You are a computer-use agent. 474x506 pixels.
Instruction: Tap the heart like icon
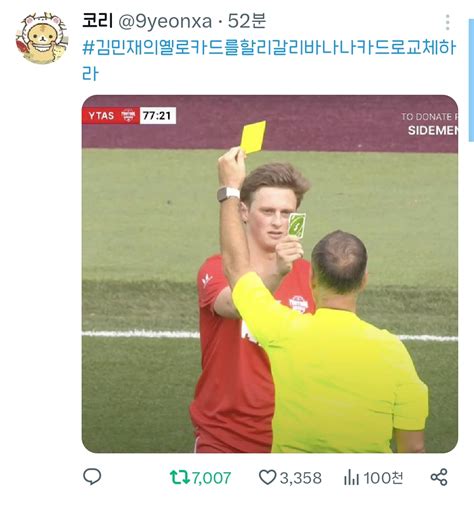pos(267,477)
